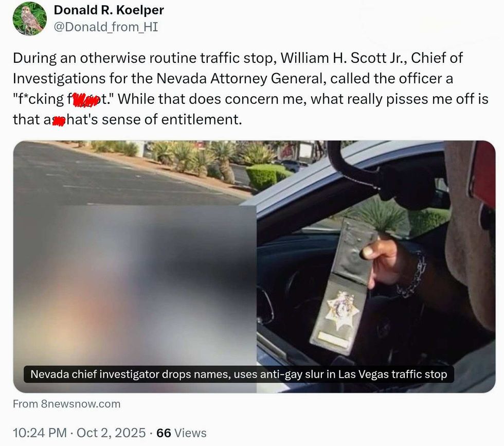Image resolution: width=504 pixels, height=446 pixels.
Task: Click the 10:24 PM timestamp
Action: tap(40, 433)
